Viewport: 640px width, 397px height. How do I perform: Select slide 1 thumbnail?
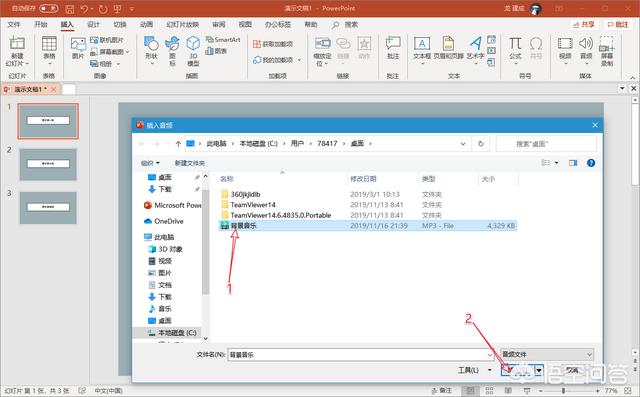[x=48, y=121]
